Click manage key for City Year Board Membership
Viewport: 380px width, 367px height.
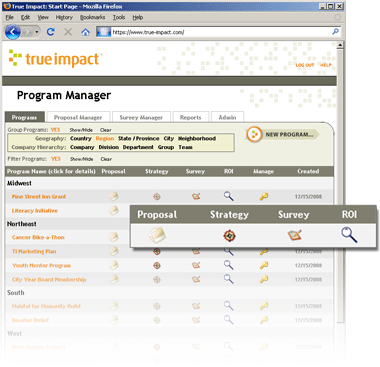(264, 279)
